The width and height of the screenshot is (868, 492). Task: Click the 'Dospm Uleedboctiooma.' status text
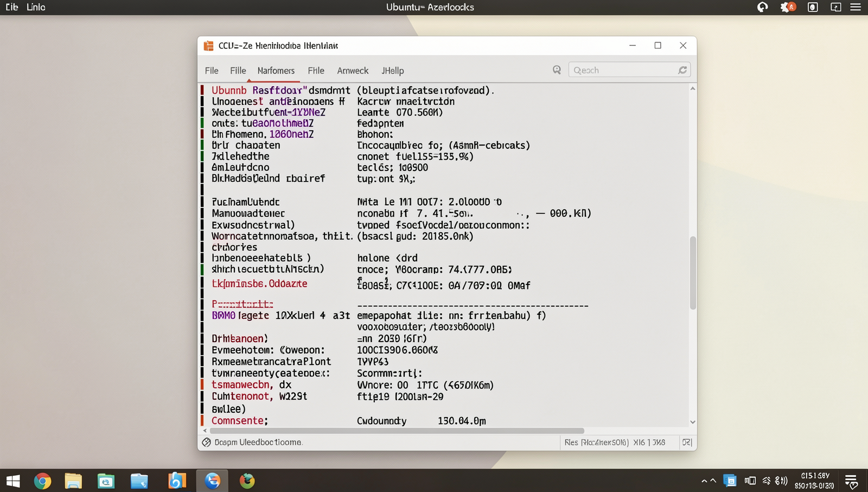[x=259, y=443]
